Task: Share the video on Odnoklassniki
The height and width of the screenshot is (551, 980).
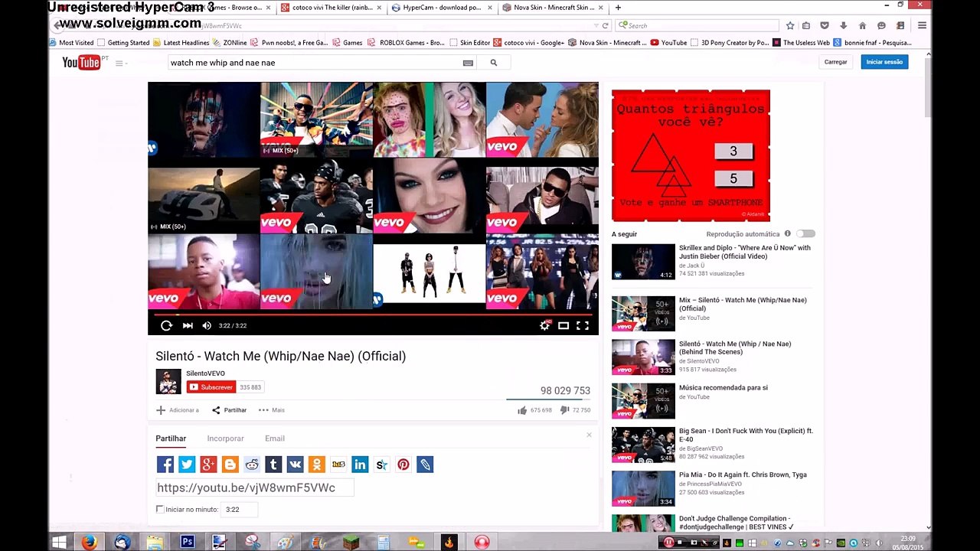Action: [x=316, y=465]
